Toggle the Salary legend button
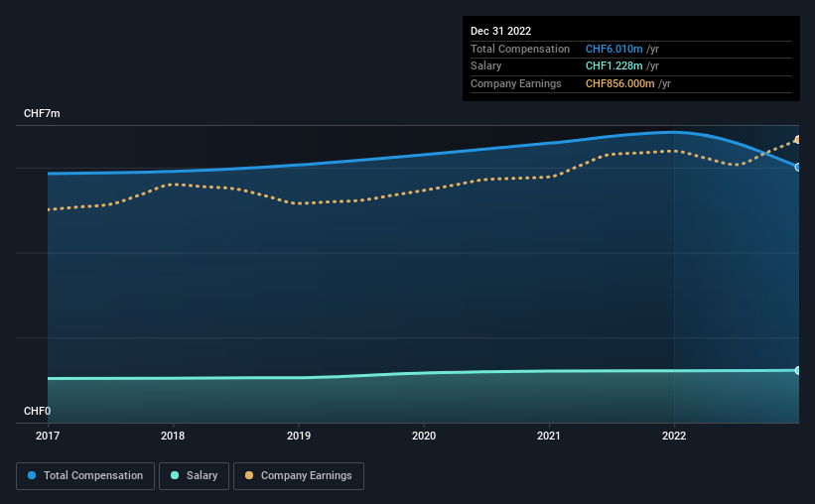Screen dimensions: 815x504 [x=194, y=476]
